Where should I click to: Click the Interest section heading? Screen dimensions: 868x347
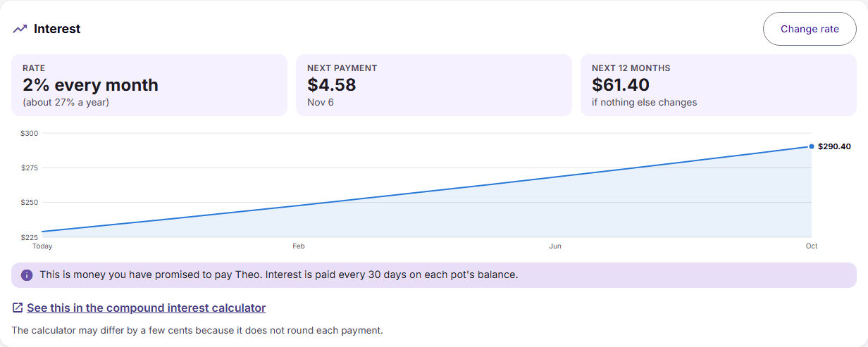click(x=57, y=29)
